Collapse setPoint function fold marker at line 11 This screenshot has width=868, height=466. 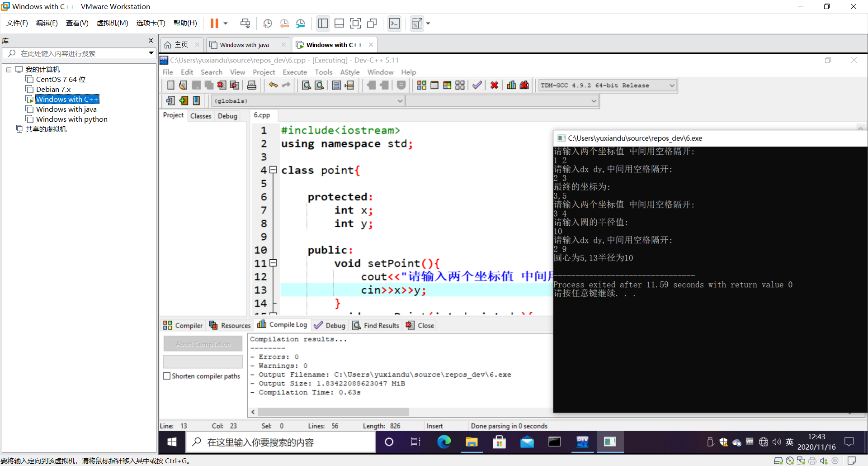273,263
